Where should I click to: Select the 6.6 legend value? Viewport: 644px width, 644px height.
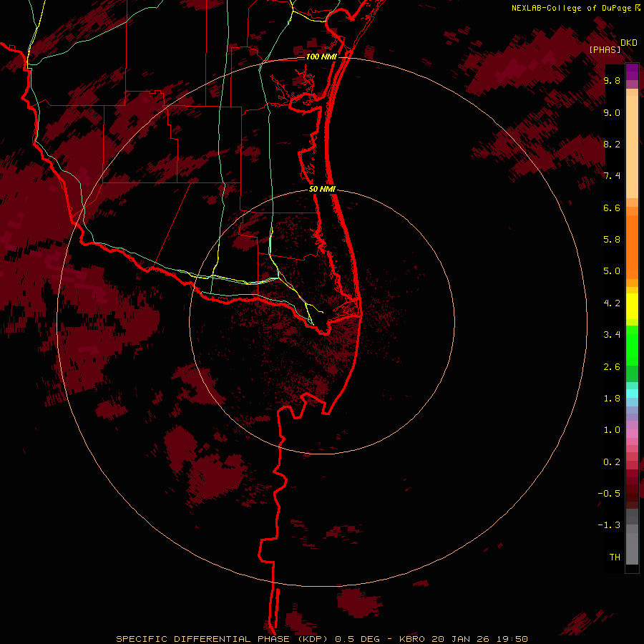click(612, 208)
